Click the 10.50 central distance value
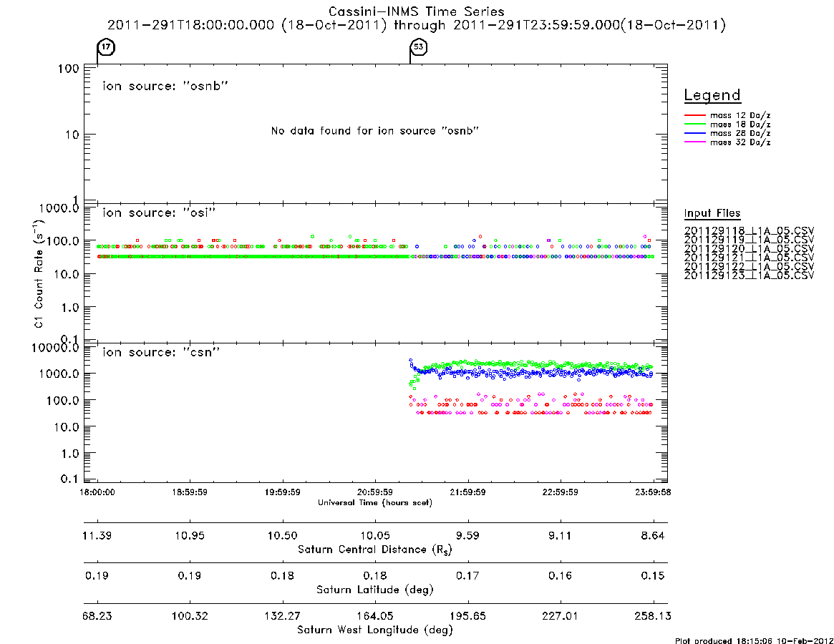 pyautogui.click(x=283, y=535)
